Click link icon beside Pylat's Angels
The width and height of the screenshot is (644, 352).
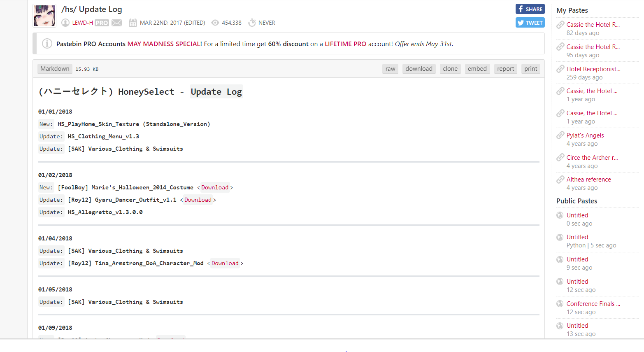click(x=560, y=135)
